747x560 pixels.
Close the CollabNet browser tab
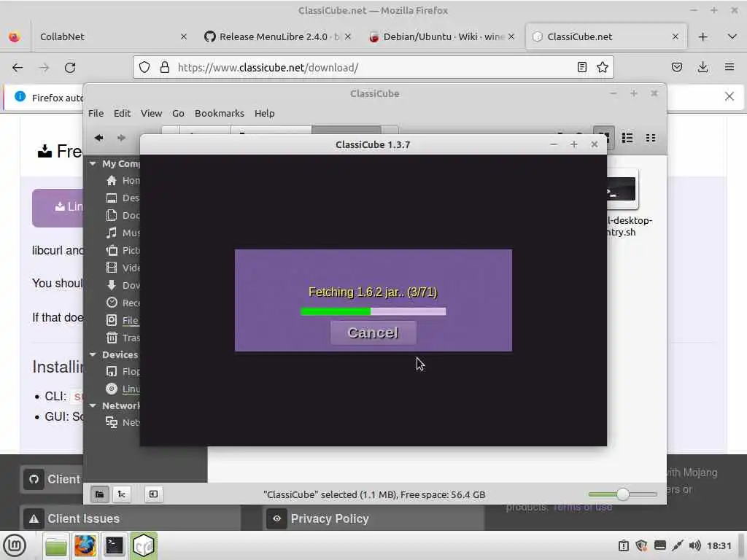184,36
